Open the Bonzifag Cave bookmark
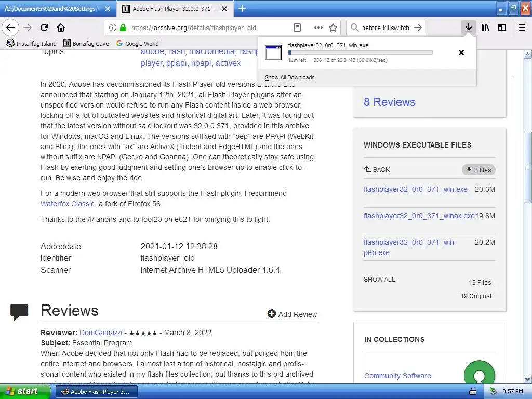 [86, 44]
